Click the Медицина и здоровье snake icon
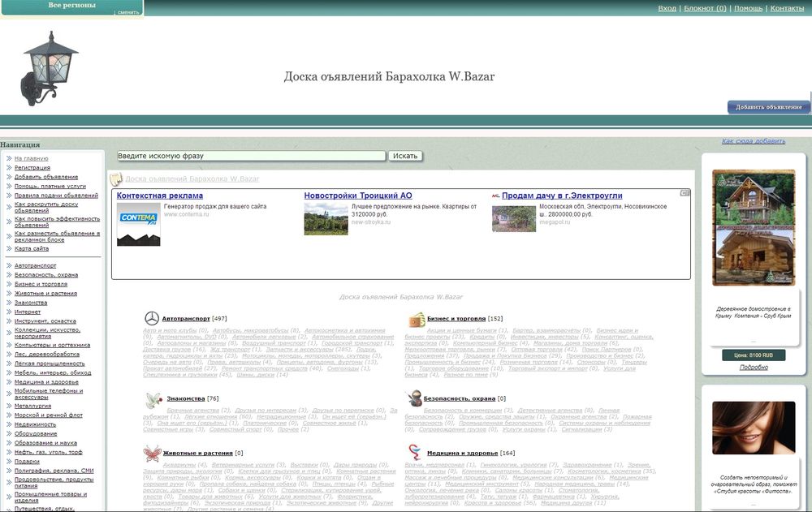Viewport: 812px width, 512px height. [x=415, y=453]
